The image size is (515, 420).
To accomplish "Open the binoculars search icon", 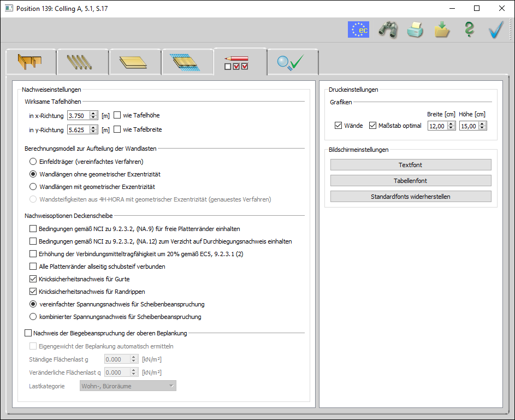I will [387, 30].
